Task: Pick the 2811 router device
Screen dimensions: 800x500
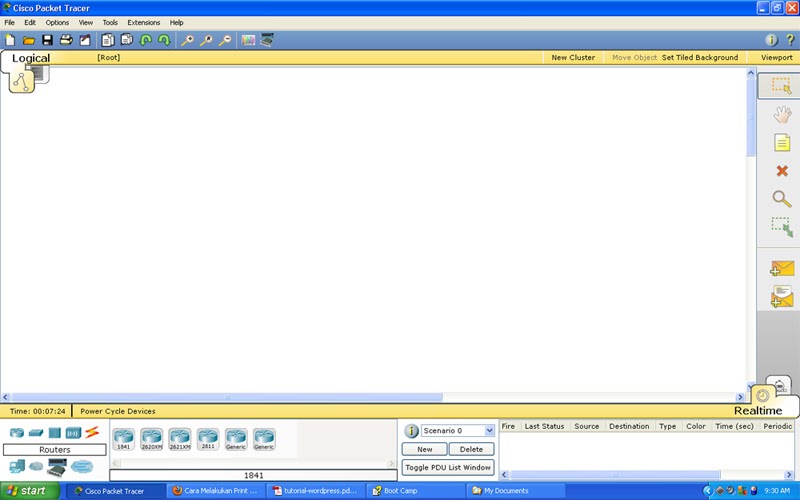Action: tap(208, 439)
